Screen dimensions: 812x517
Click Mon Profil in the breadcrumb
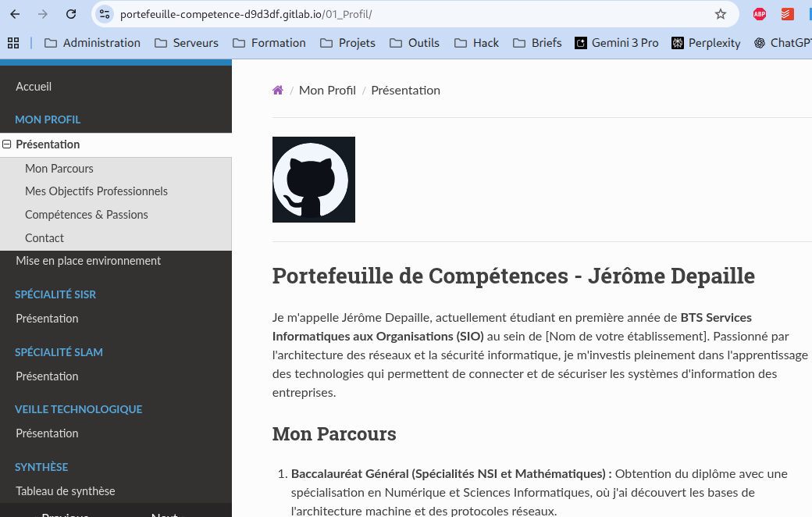pyautogui.click(x=327, y=89)
